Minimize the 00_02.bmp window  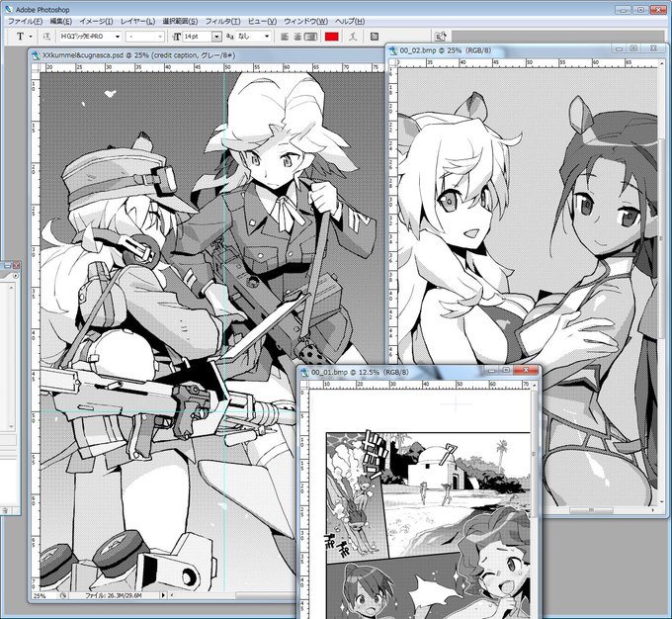[x=620, y=48]
